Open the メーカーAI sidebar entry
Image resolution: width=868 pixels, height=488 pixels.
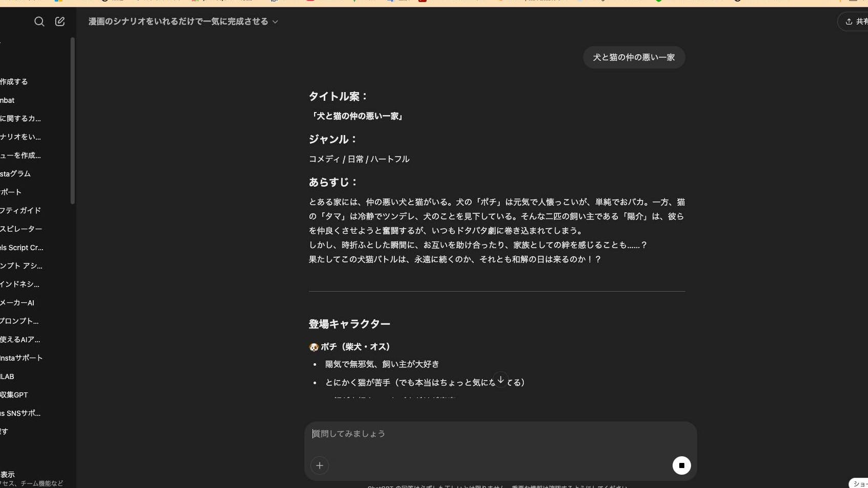[17, 303]
